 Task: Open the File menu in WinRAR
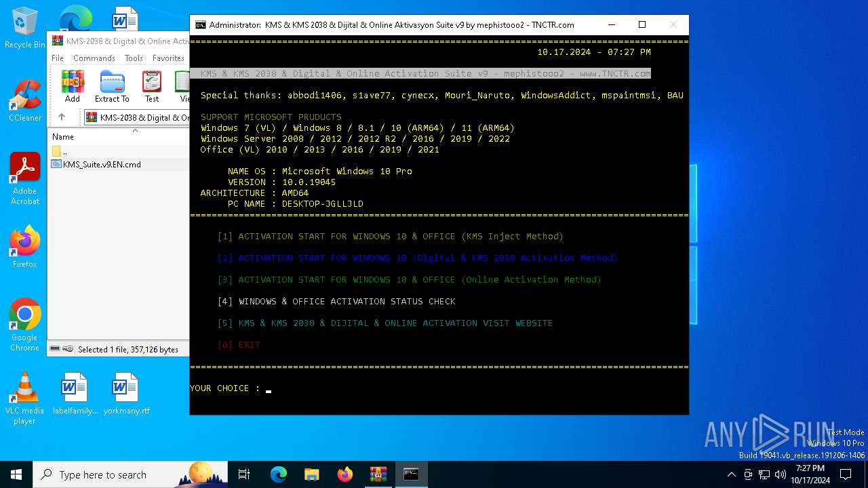click(58, 58)
